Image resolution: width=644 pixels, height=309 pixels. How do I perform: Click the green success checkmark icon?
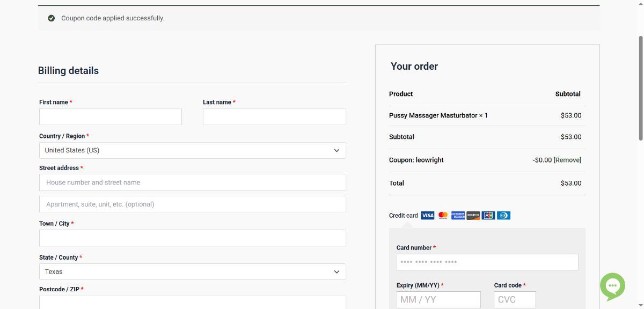(52, 18)
